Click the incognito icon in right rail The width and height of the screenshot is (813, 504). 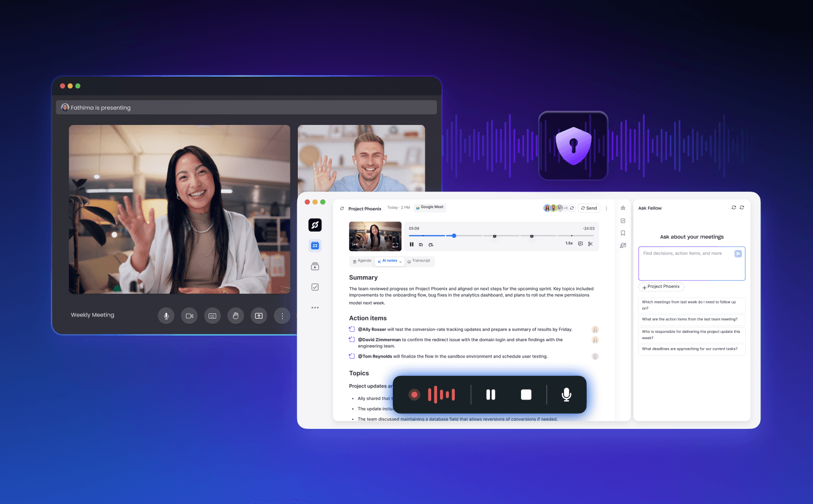point(623,208)
